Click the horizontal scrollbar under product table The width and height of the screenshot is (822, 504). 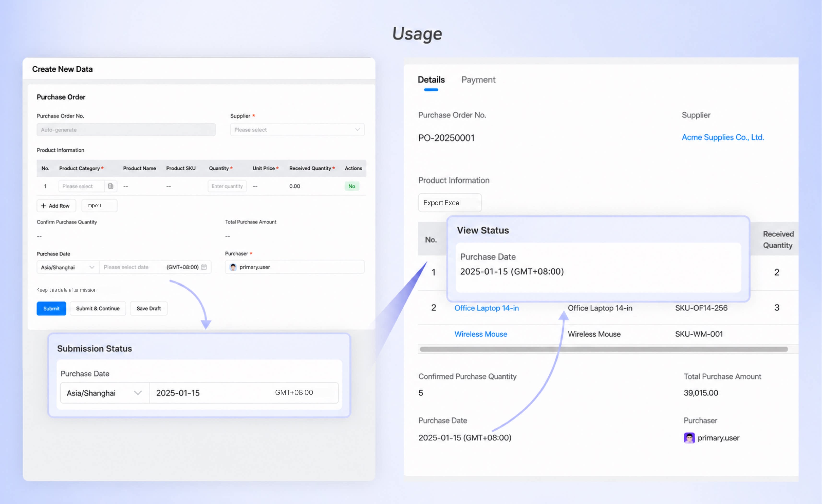[x=604, y=349]
